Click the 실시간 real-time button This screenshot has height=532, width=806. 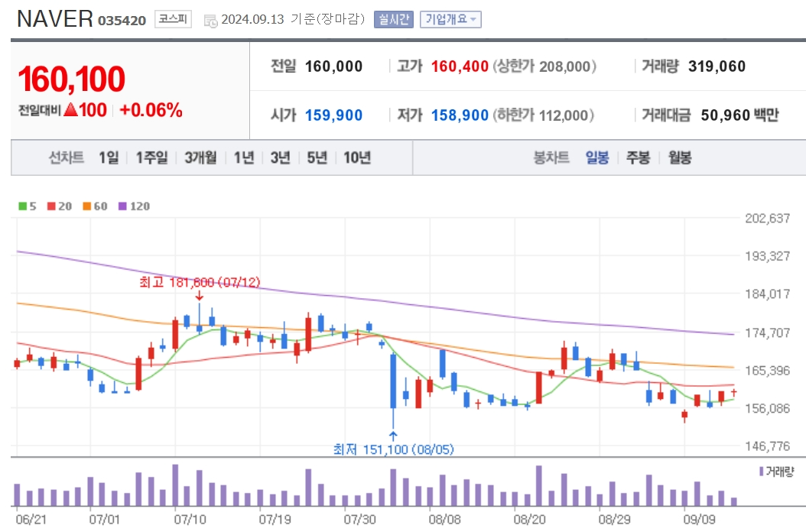click(x=394, y=20)
